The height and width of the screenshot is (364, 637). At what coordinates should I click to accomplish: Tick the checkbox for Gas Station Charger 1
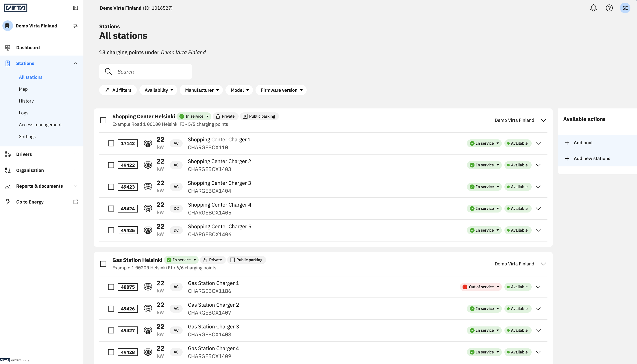click(x=111, y=287)
